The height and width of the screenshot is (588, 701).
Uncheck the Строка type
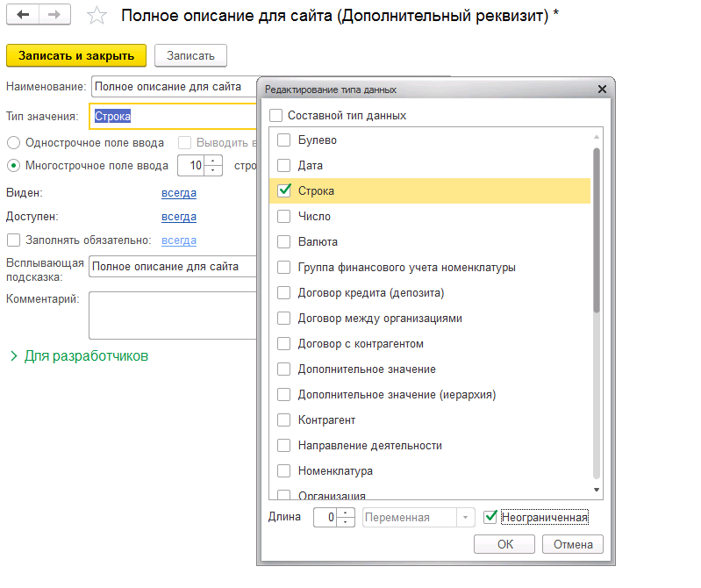pyautogui.click(x=284, y=190)
